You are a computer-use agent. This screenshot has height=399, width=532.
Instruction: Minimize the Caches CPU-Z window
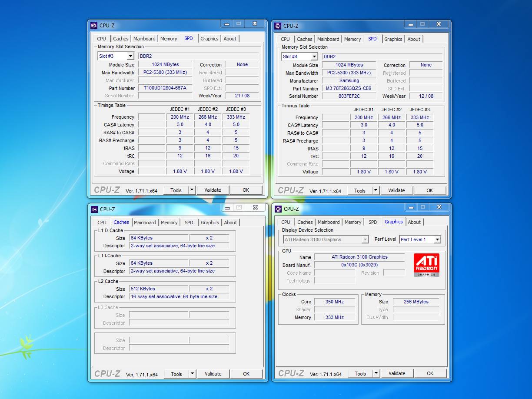[227, 208]
